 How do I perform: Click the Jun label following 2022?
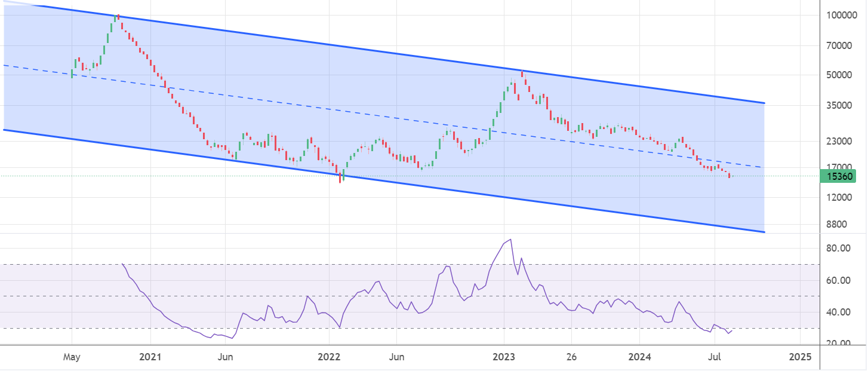(x=396, y=357)
